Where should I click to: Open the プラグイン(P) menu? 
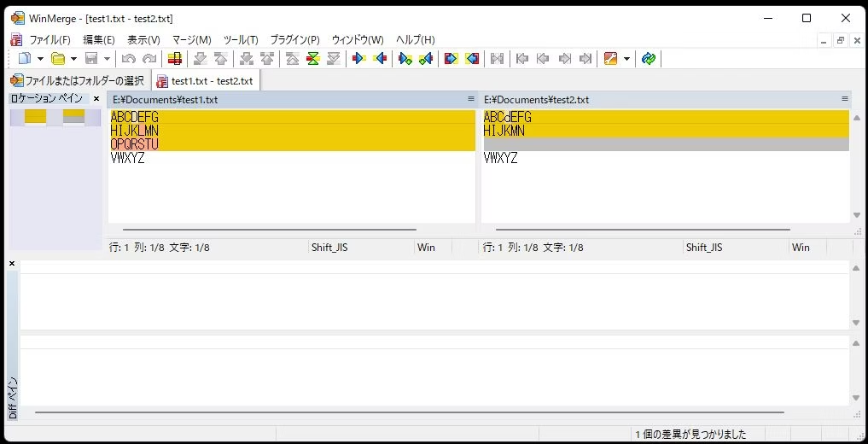(294, 40)
